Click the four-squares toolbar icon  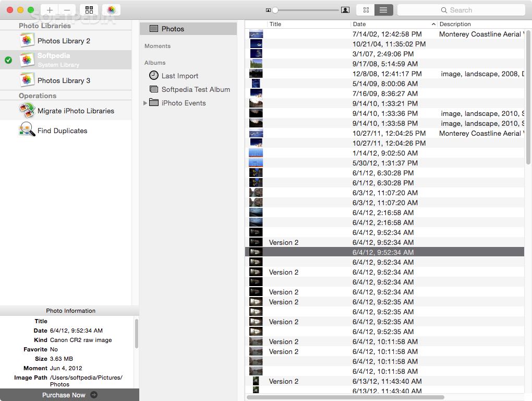(89, 10)
